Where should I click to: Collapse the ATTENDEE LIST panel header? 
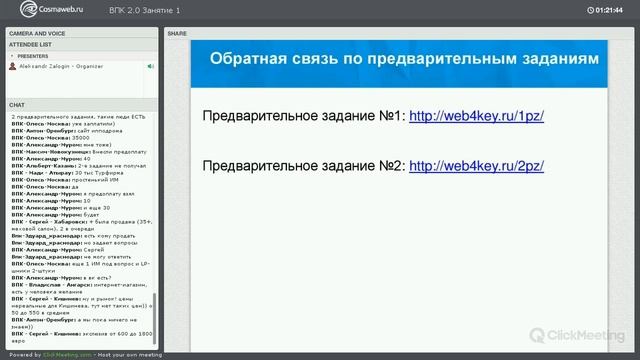[82, 44]
